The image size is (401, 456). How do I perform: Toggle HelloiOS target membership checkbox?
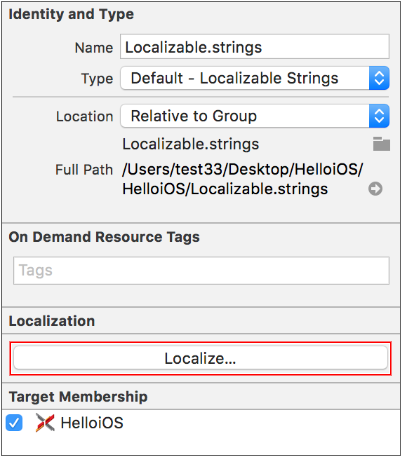click(x=14, y=423)
